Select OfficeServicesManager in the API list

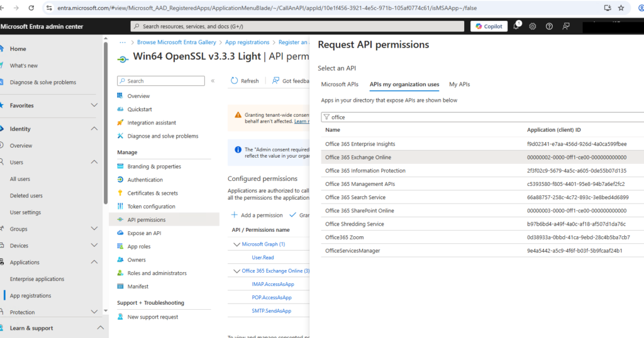(482, 251)
